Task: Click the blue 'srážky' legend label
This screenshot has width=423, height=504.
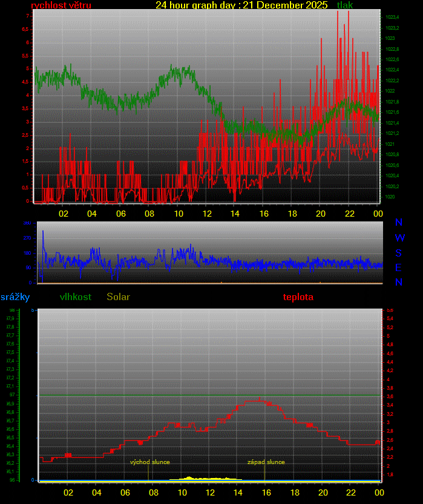Action: (15, 297)
